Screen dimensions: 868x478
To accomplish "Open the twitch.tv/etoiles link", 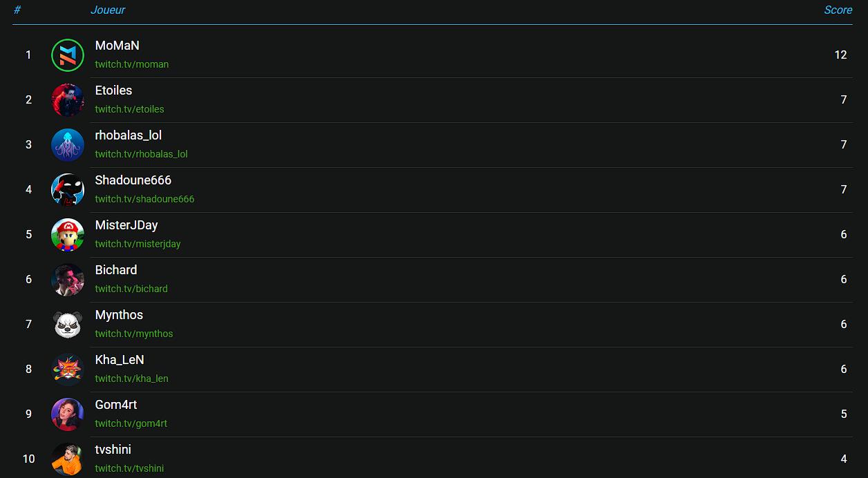I will tap(130, 109).
